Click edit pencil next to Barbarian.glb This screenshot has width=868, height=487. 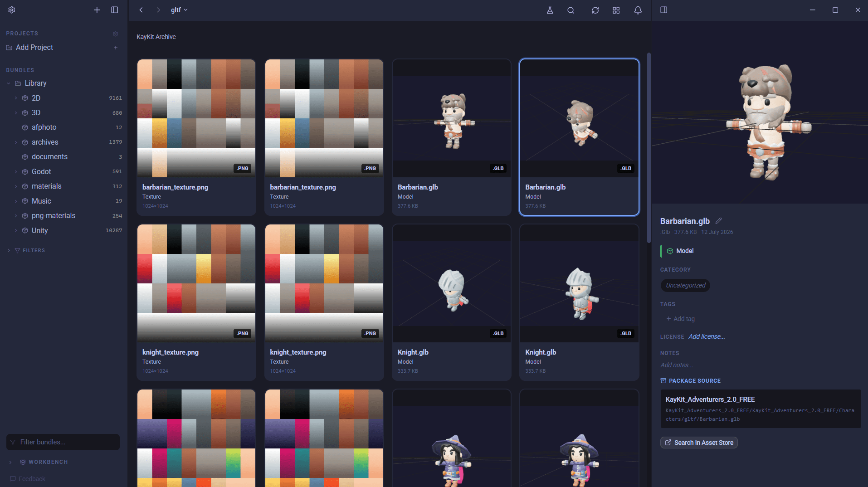coord(718,221)
